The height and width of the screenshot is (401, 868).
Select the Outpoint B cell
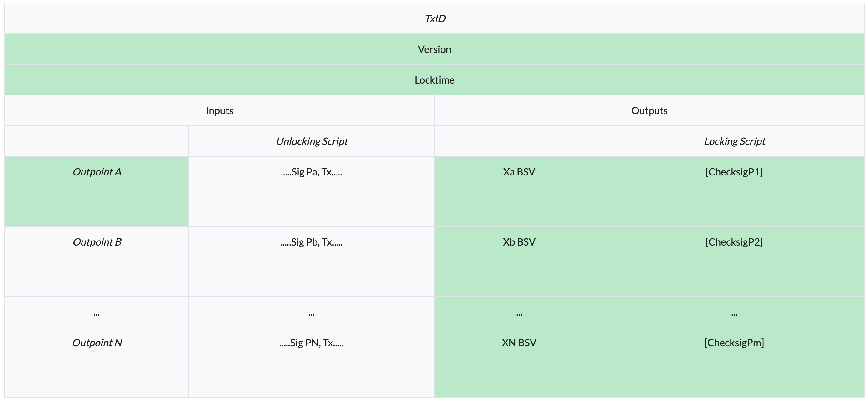(97, 242)
